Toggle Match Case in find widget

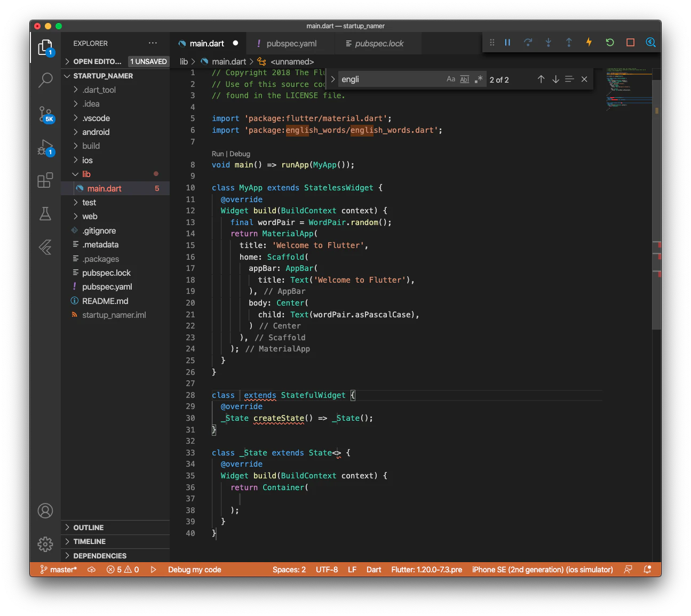(x=451, y=79)
